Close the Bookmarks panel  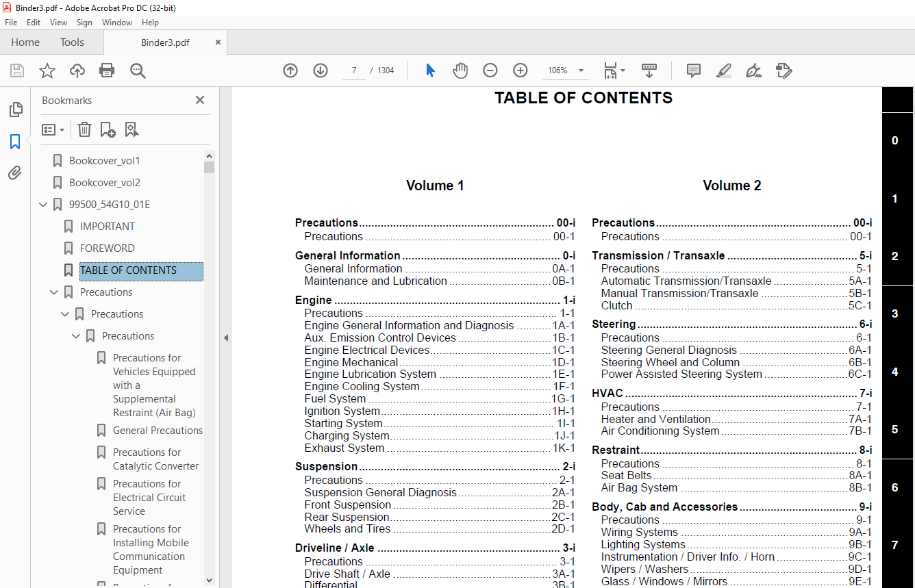(x=200, y=100)
